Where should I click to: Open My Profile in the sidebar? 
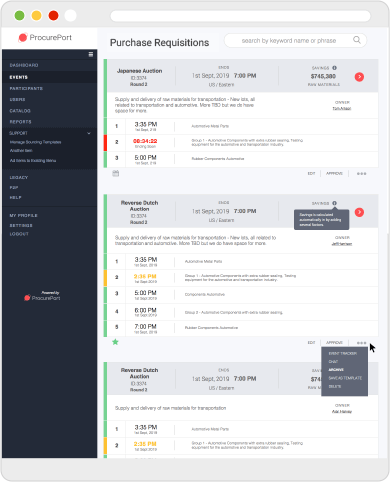(23, 215)
